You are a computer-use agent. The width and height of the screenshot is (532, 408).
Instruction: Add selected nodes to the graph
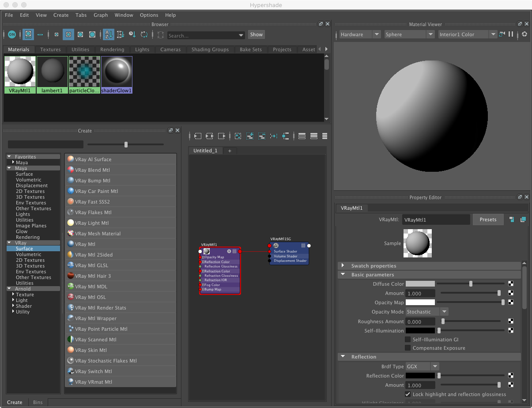[250, 136]
